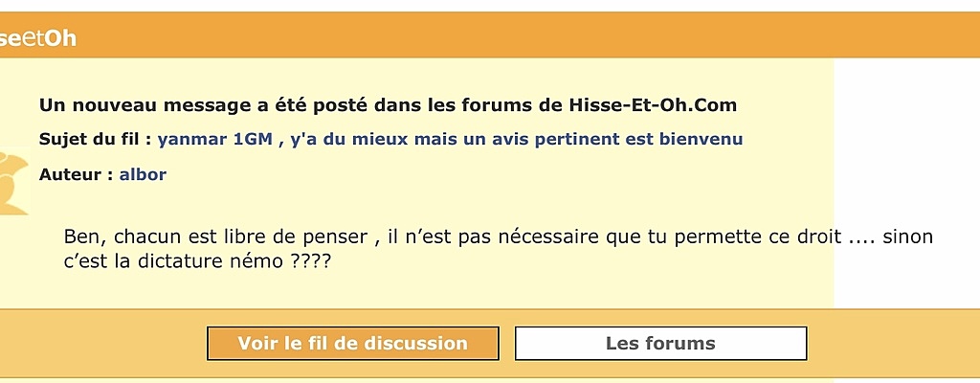Open Les forums button
The height and width of the screenshot is (383, 980).
[660, 343]
